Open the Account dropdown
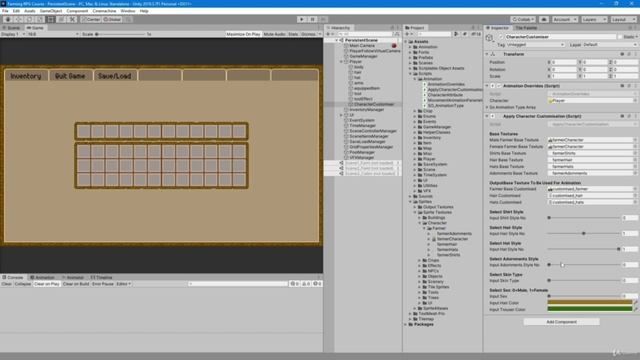Screen dimensions: 640x360 [565, 20]
